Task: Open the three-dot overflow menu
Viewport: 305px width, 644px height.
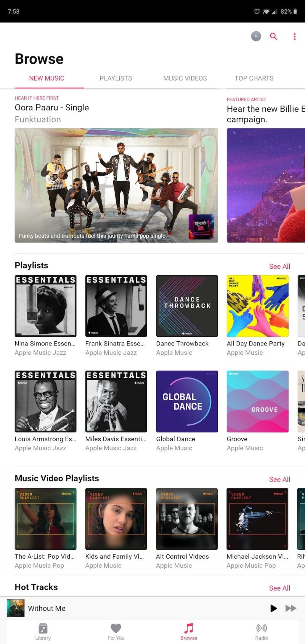Action: click(x=295, y=37)
